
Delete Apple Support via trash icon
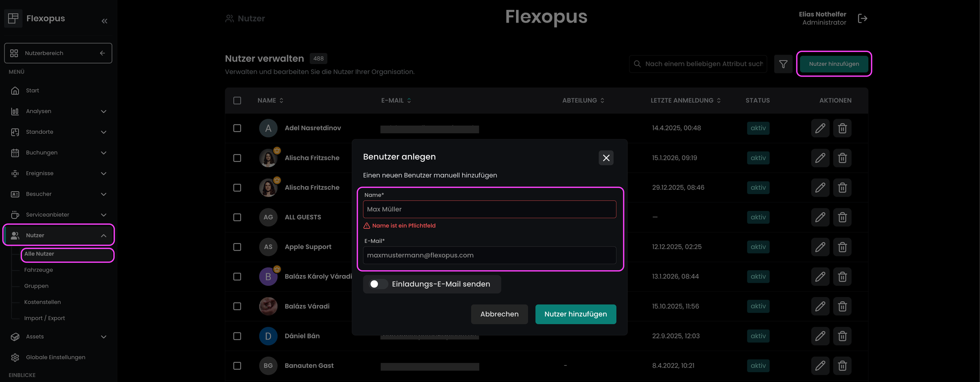point(842,247)
